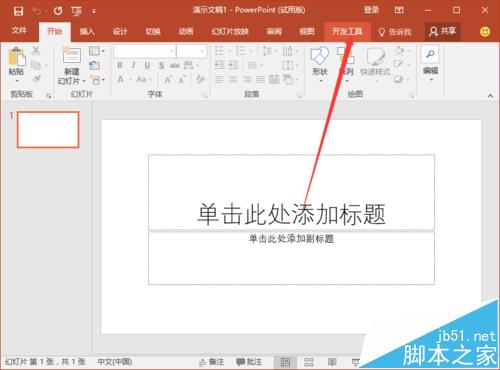Switch to slide sorter view icon
Screen dimensions: 500x370
(x=309, y=362)
